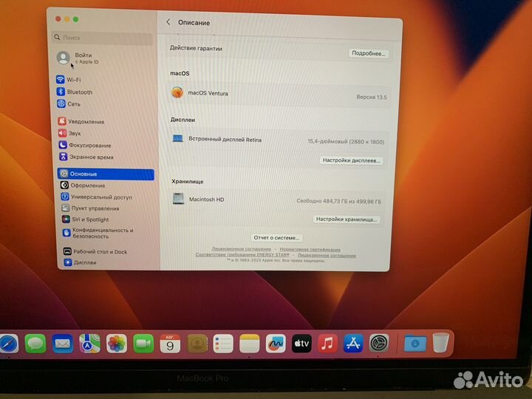The image size is (532, 399).
Task: Click the storage free space text
Action: point(338,201)
